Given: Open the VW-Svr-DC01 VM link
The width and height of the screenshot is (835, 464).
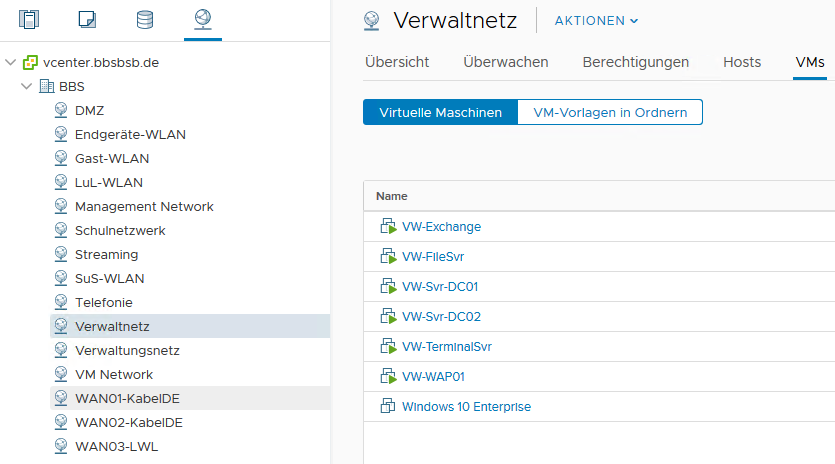Looking at the screenshot, I should (x=440, y=287).
